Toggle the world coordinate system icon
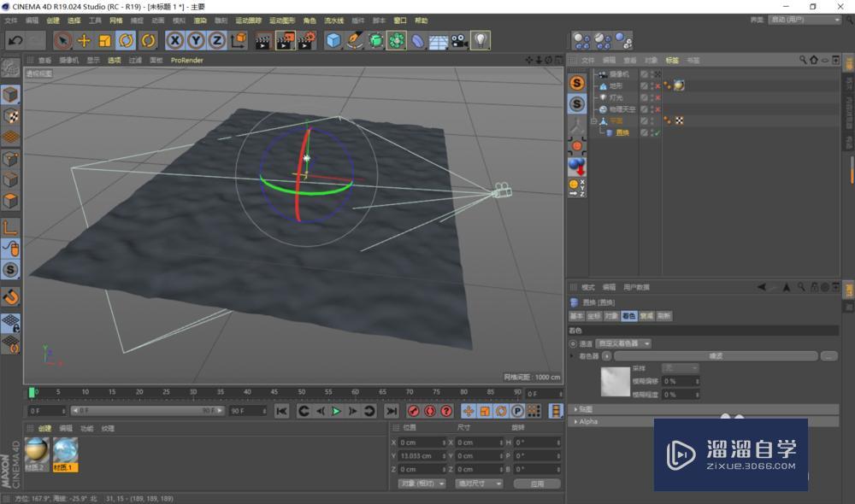 pyautogui.click(x=239, y=40)
